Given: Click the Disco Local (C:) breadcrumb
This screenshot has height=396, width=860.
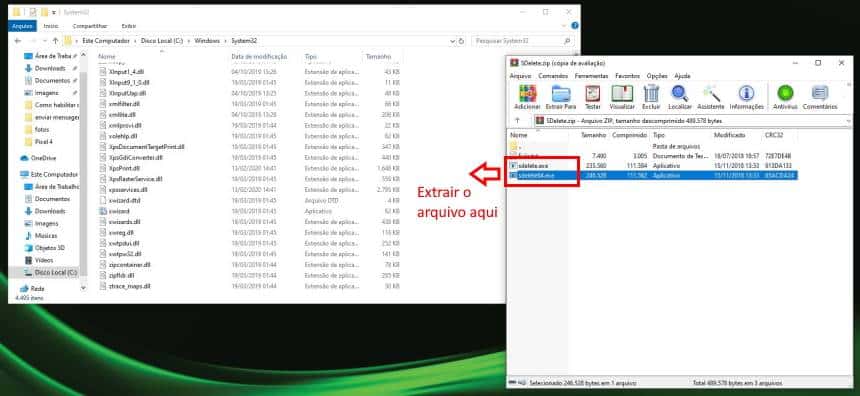Looking at the screenshot, I should tap(162, 41).
